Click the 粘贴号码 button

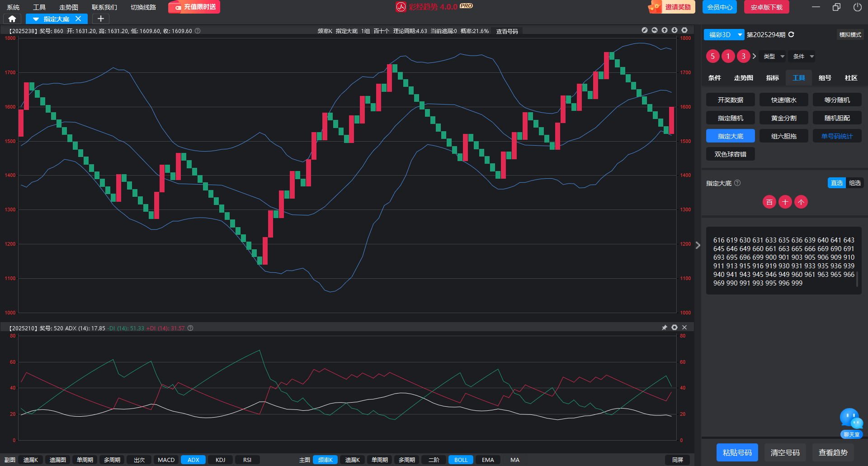737,452
